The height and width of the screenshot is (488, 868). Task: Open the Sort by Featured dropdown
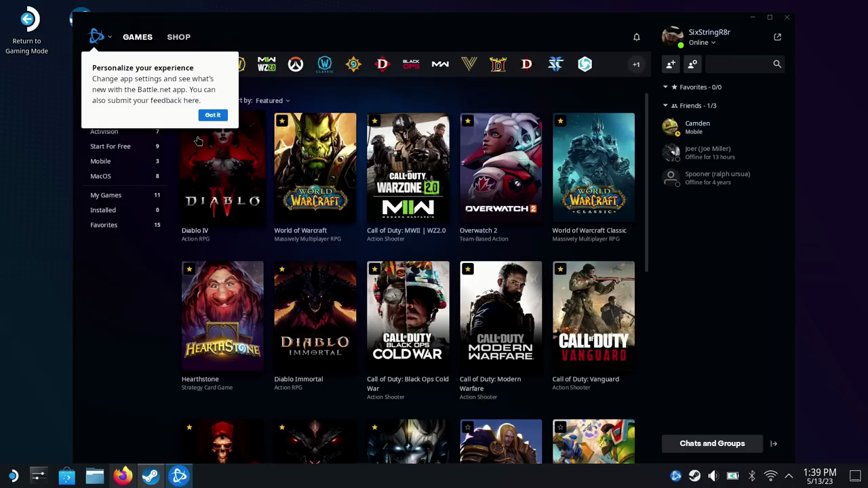tap(273, 101)
